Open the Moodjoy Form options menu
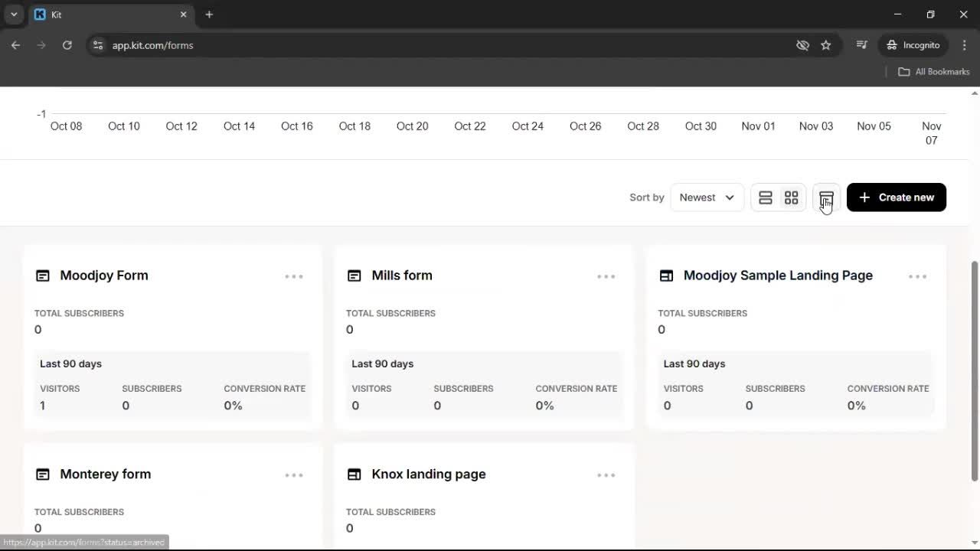The image size is (980, 551). 294,276
